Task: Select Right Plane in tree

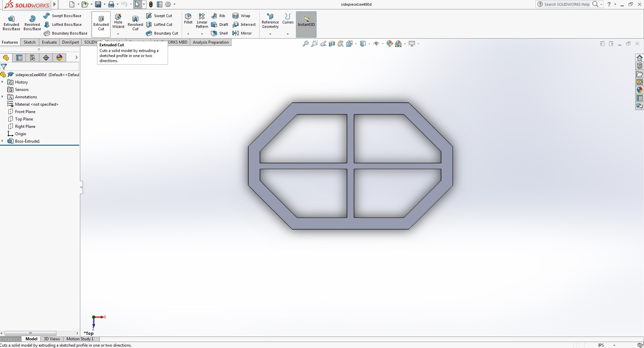Action: [x=25, y=127]
